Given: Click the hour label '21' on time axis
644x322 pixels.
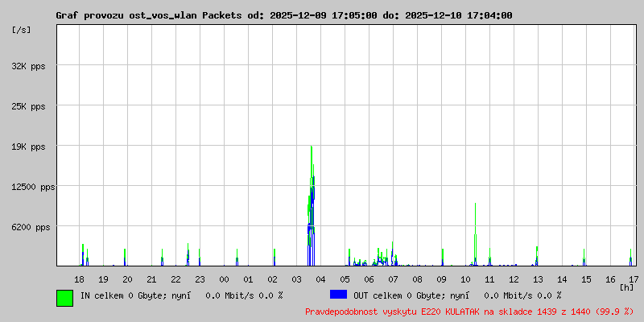Looking at the screenshot, I should [151, 279].
